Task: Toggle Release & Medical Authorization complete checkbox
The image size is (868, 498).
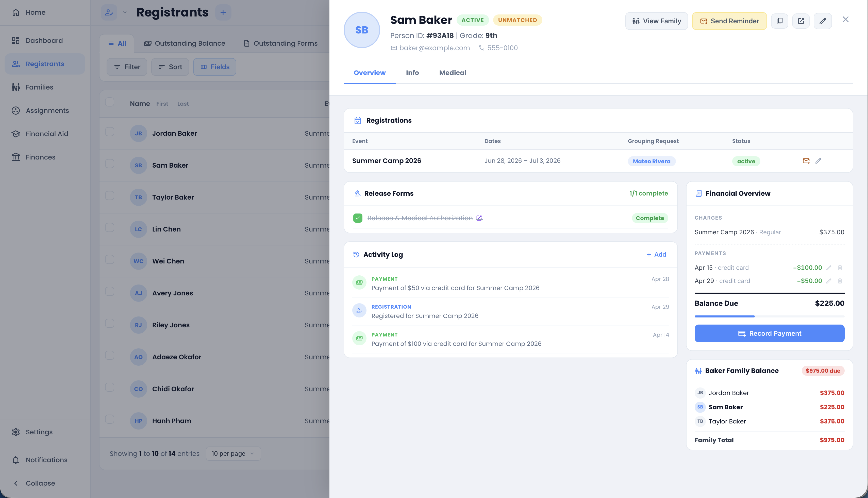Action: 358,218
